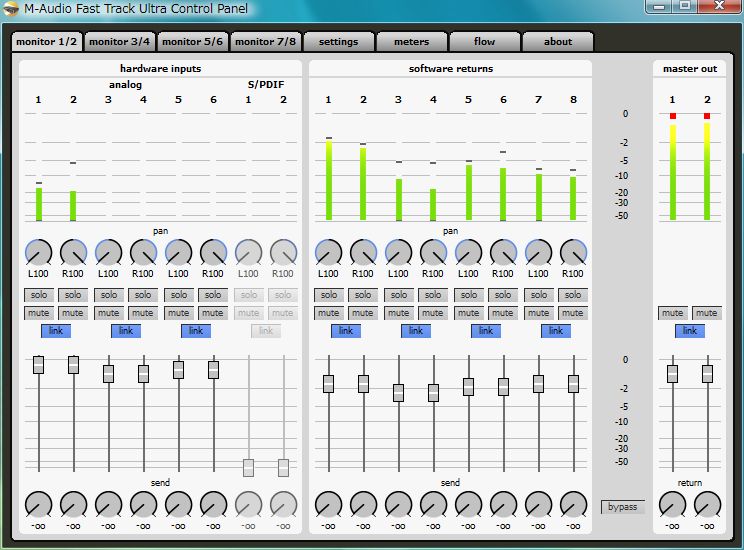
Task: Close the Control Panel window
Action: pos(719,7)
